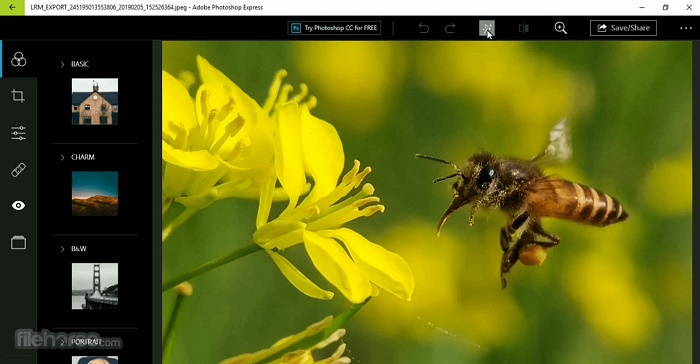Click the Save/Share button
The image size is (700, 364).
pos(623,28)
